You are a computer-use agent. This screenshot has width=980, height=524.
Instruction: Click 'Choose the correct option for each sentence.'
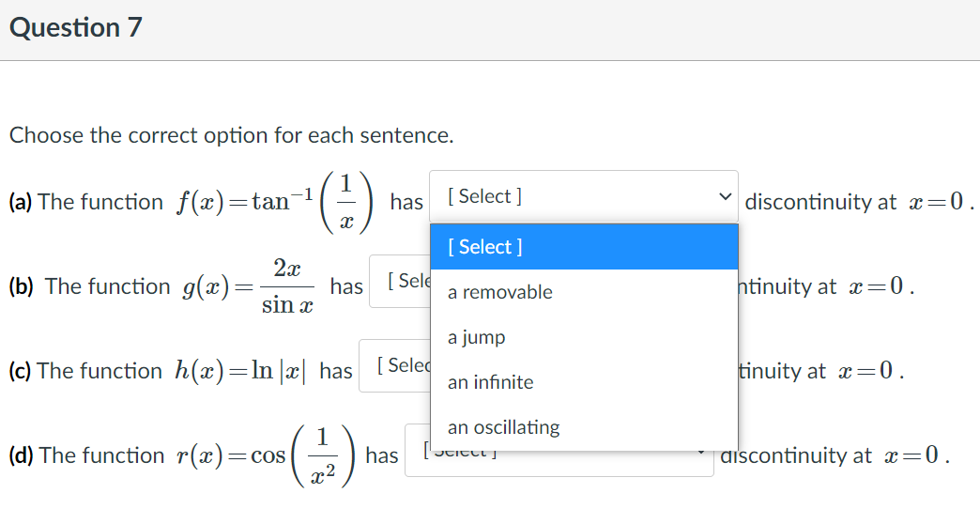(231, 135)
